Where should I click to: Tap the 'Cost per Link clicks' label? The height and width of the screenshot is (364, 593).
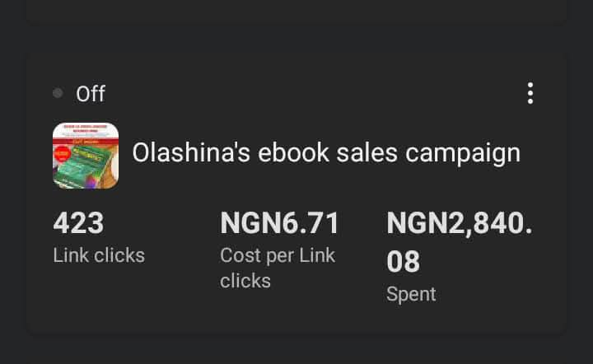coord(278,268)
